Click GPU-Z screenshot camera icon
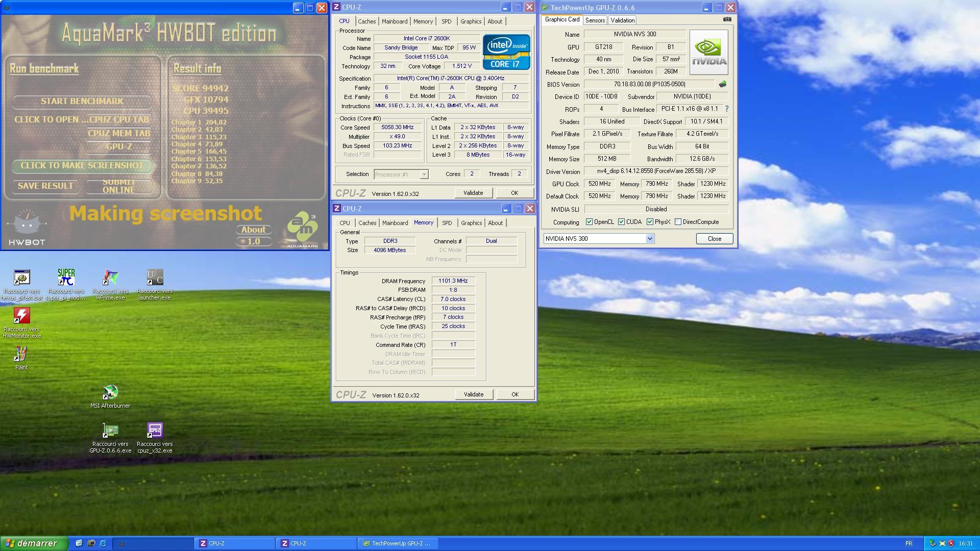This screenshot has height=551, width=980. (727, 19)
